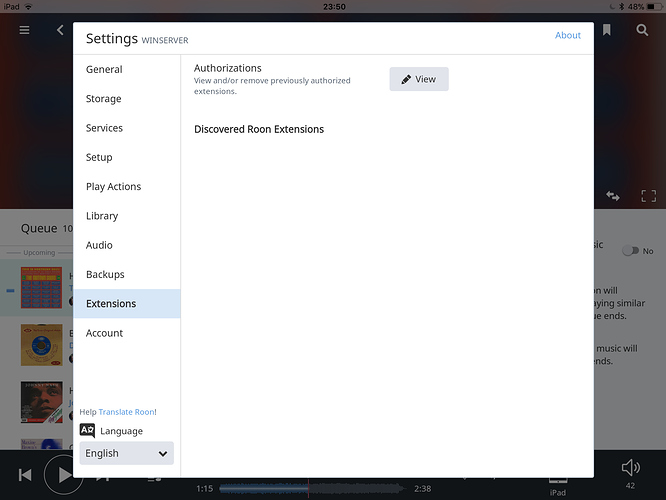666x500 pixels.
Task: Open the Services settings tab
Action: (x=127, y=128)
